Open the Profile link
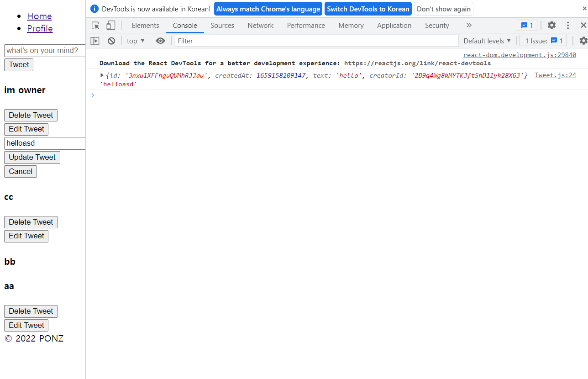This screenshot has width=588, height=379. (x=40, y=28)
